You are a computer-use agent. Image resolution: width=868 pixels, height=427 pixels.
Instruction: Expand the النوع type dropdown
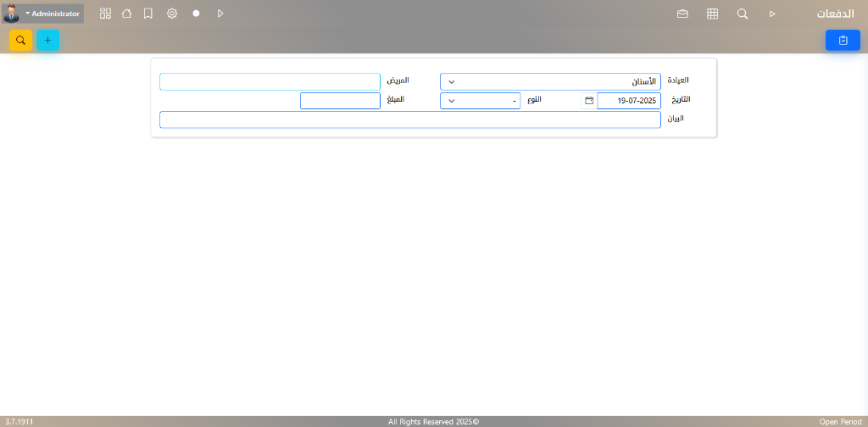tap(480, 101)
